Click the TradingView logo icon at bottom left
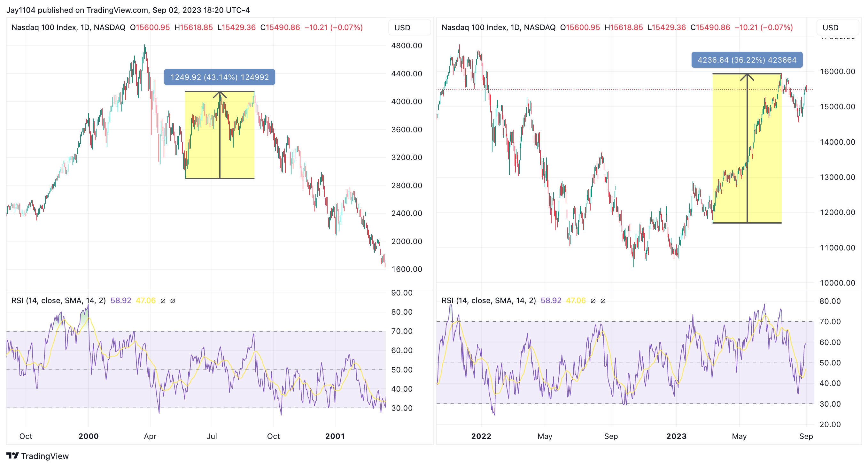868x467 pixels. point(12,456)
